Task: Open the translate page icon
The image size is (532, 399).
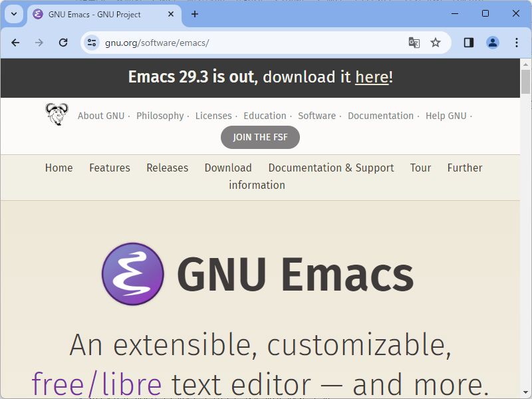Action: (x=414, y=42)
